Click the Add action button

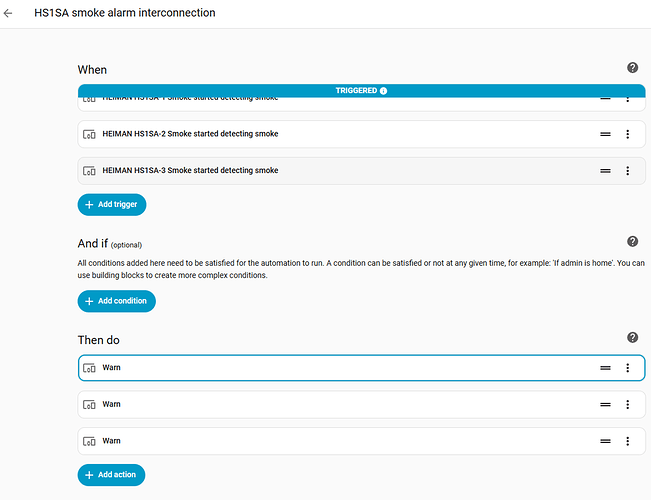(x=111, y=474)
